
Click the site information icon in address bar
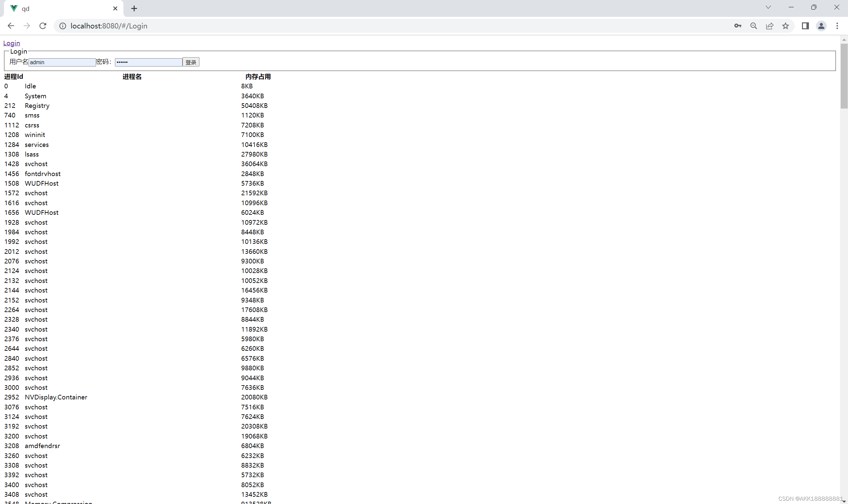coord(63,26)
